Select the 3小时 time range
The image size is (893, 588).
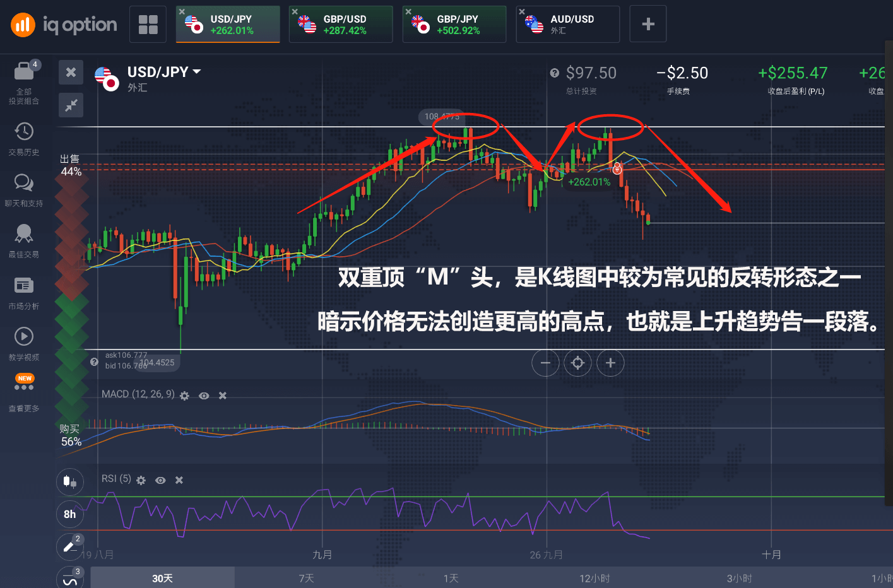click(x=739, y=578)
